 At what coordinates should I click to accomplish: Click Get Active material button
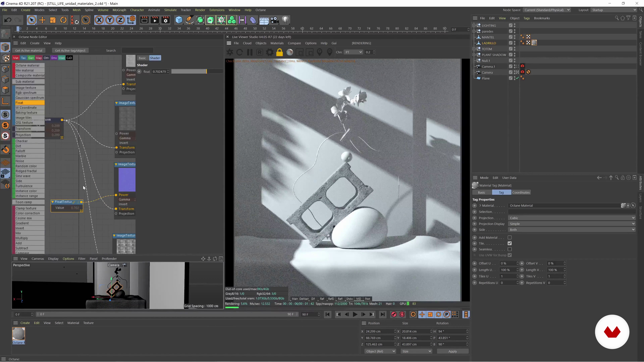pyautogui.click(x=29, y=50)
